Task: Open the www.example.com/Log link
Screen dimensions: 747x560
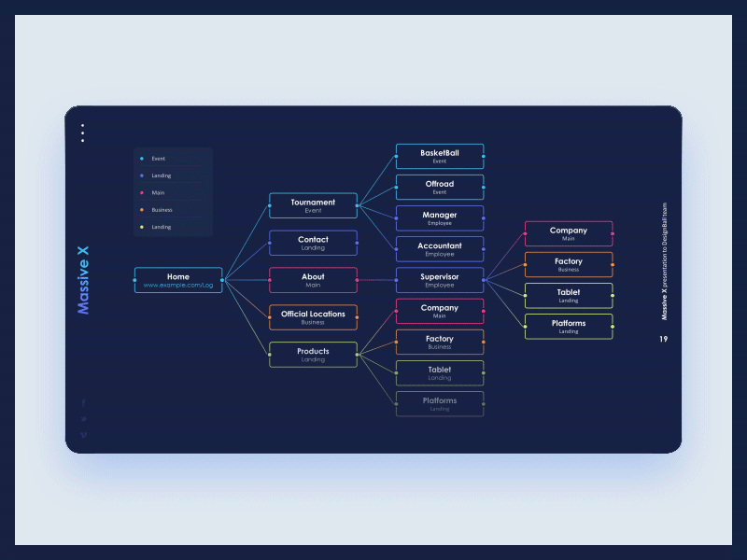Action: click(177, 285)
